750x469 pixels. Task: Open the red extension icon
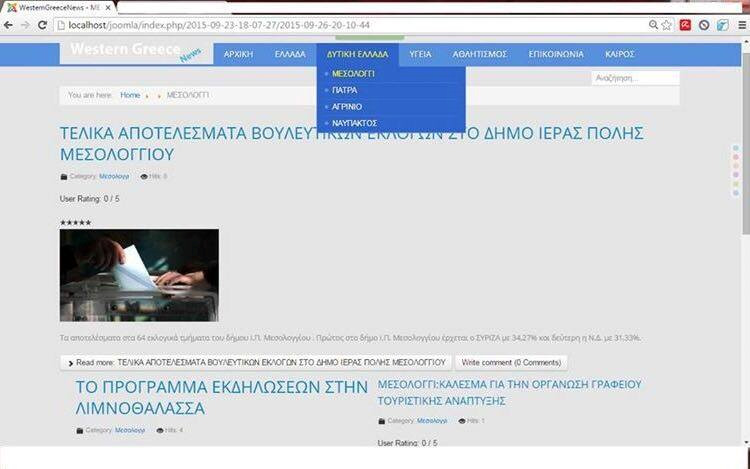685,25
